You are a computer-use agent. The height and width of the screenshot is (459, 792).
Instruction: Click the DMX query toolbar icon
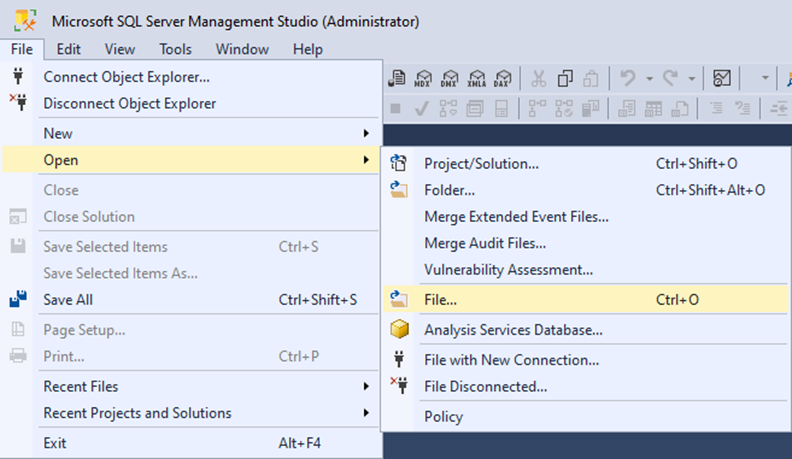pyautogui.click(x=449, y=78)
